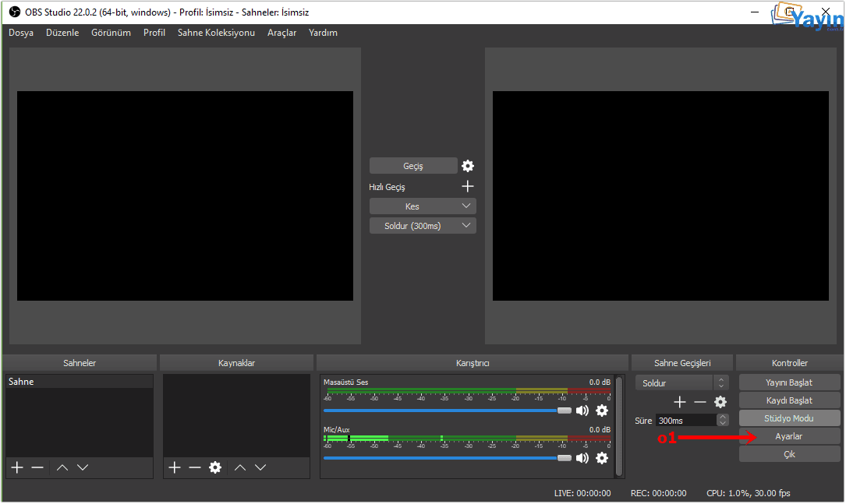The width and height of the screenshot is (846, 504).
Task: Exit OBS with Çık button
Action: point(789,454)
